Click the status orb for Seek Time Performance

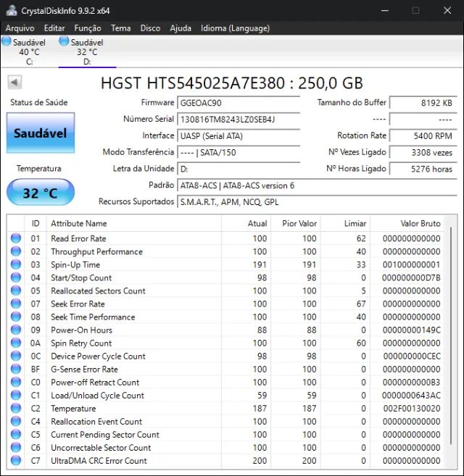click(x=16, y=317)
